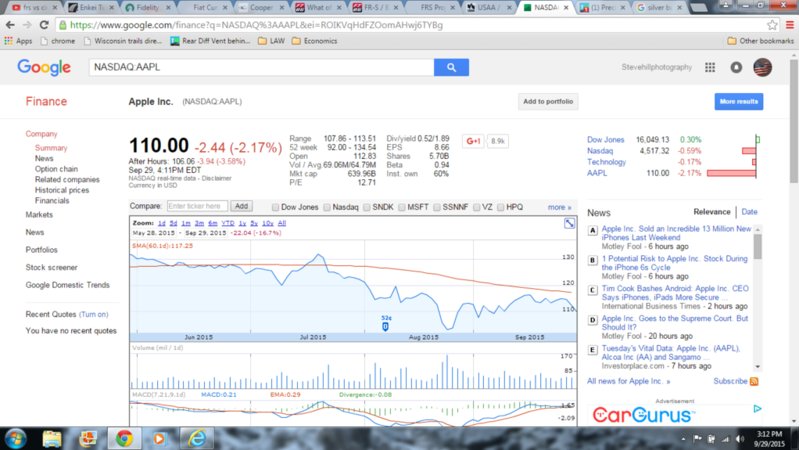Sort news by Relevance tab

pos(711,211)
